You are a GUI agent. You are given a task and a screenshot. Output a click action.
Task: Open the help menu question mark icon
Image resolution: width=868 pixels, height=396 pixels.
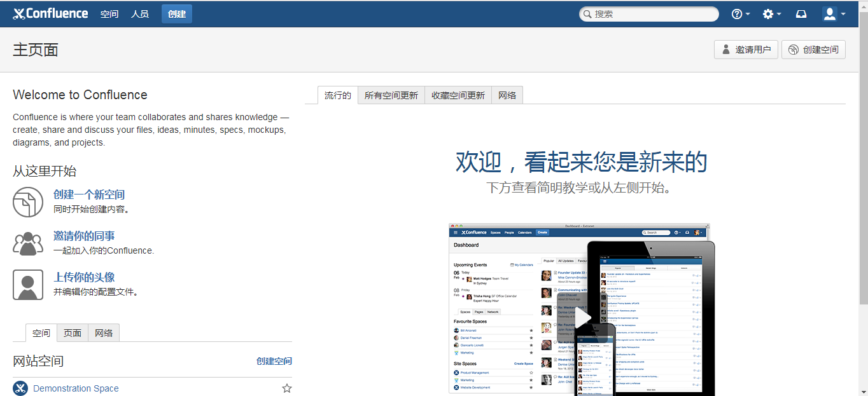[737, 14]
